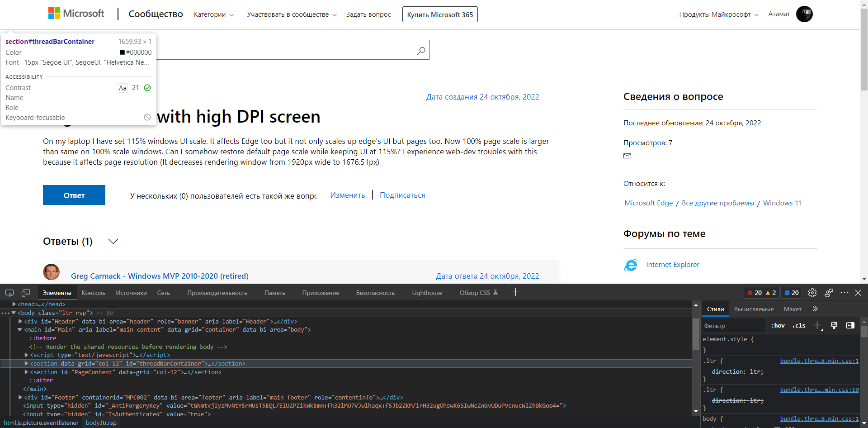Open Greg Carmack's avatar picture
This screenshot has width=868, height=428.
[x=51, y=272]
